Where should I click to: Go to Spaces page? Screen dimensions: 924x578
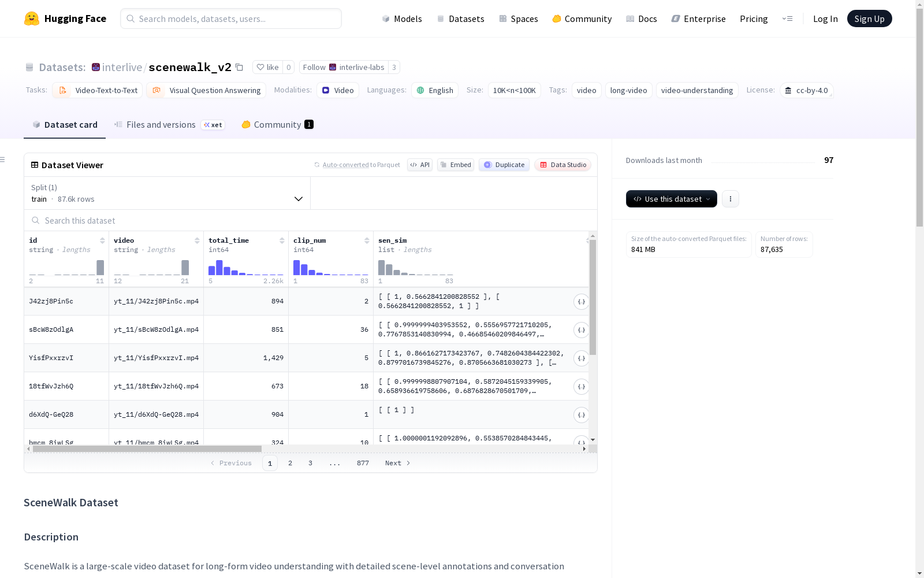coord(518,18)
